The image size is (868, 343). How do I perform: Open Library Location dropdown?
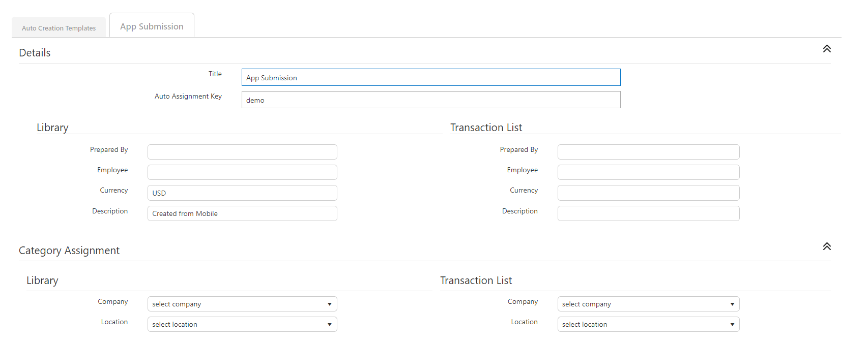pos(242,324)
